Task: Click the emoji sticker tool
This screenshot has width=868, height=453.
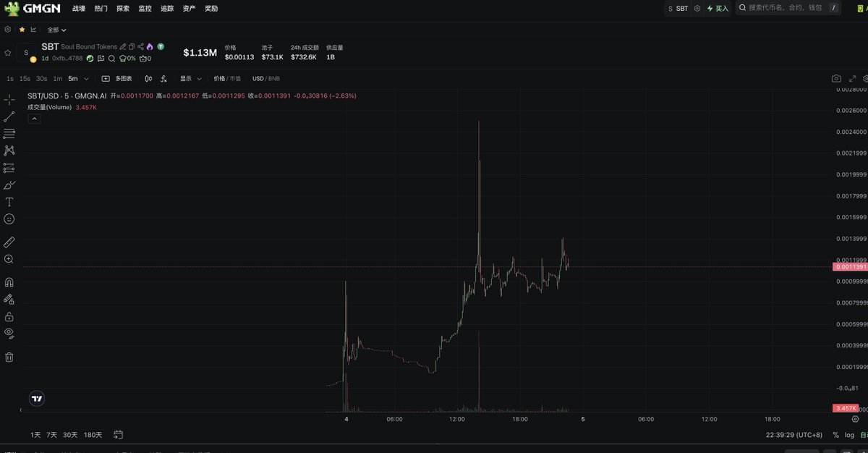Action: [9, 219]
